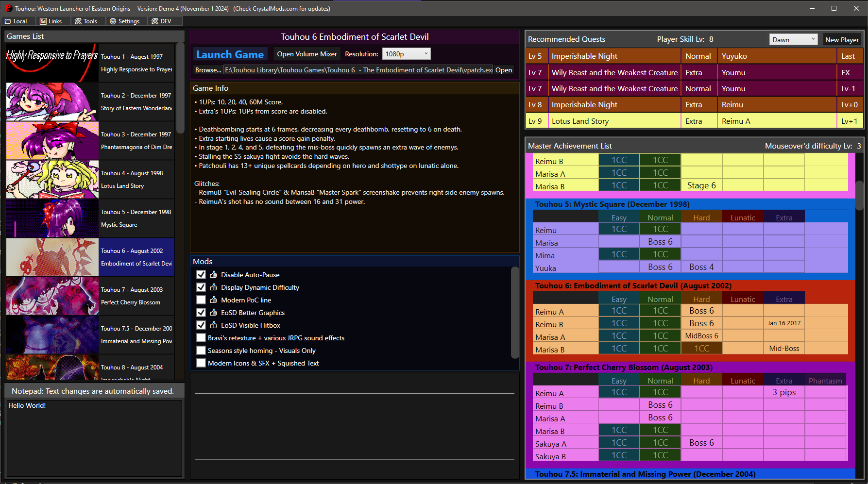Click the '3 pips' cell for Reimu A
This screenshot has height=484, width=868.
coord(784,392)
